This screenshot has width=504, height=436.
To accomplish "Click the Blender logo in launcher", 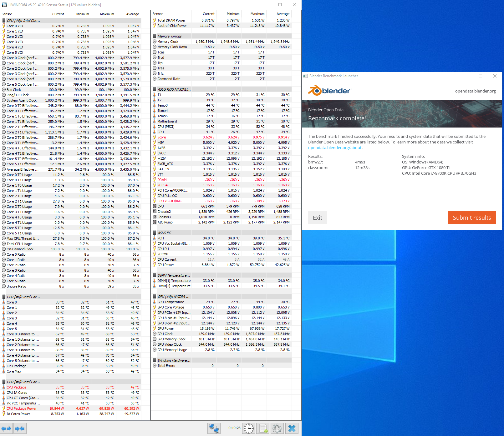I will coord(330,91).
